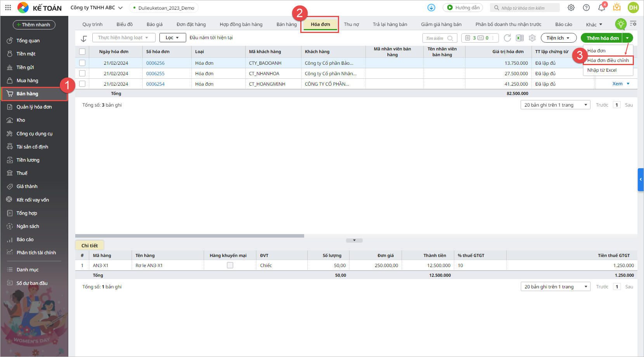Click the help question mark icon
The image size is (644, 357).
coord(586,8)
